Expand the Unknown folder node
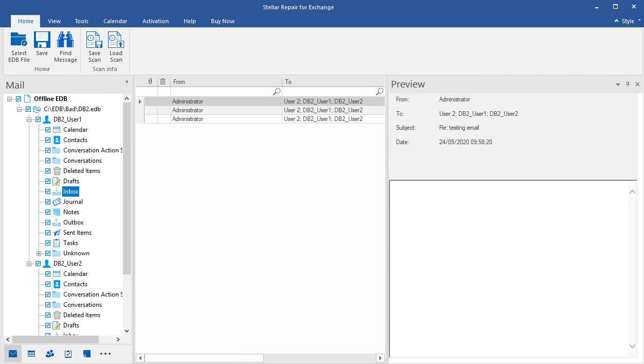The height and width of the screenshot is (364, 644). coord(39,253)
